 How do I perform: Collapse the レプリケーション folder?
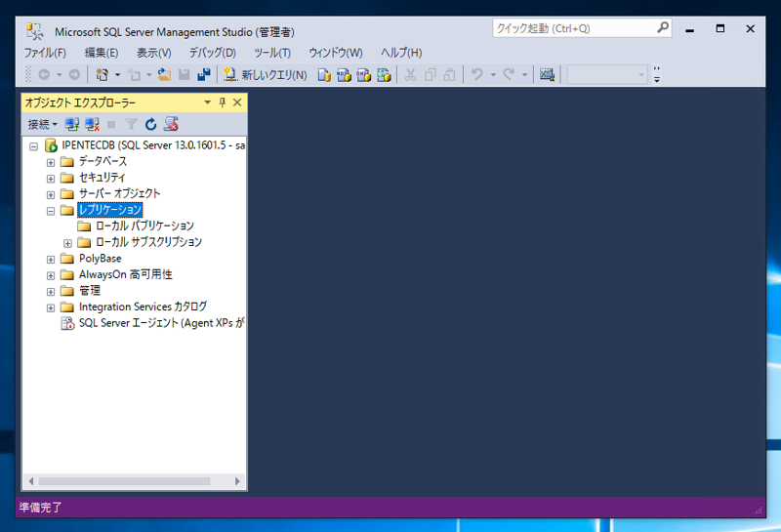click(51, 211)
